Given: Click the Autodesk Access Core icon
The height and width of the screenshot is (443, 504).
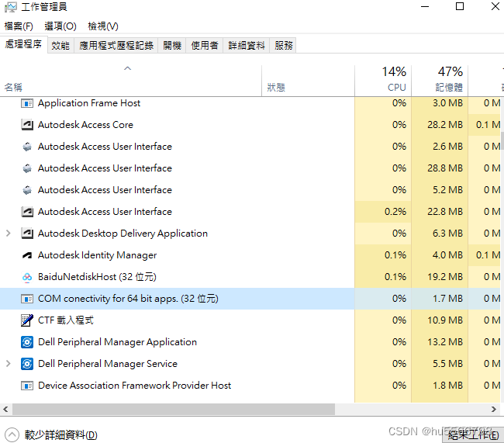Looking at the screenshot, I should click(x=27, y=125).
